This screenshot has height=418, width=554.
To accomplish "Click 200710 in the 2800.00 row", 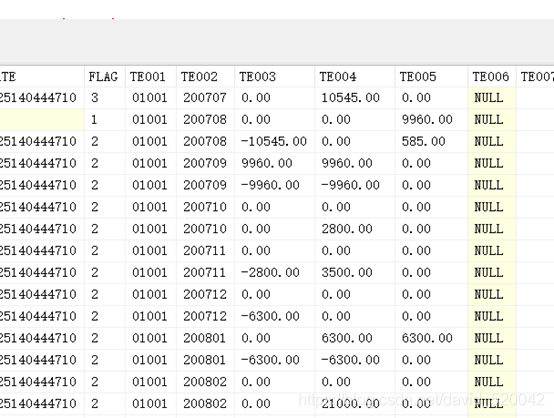I will click(x=205, y=229).
